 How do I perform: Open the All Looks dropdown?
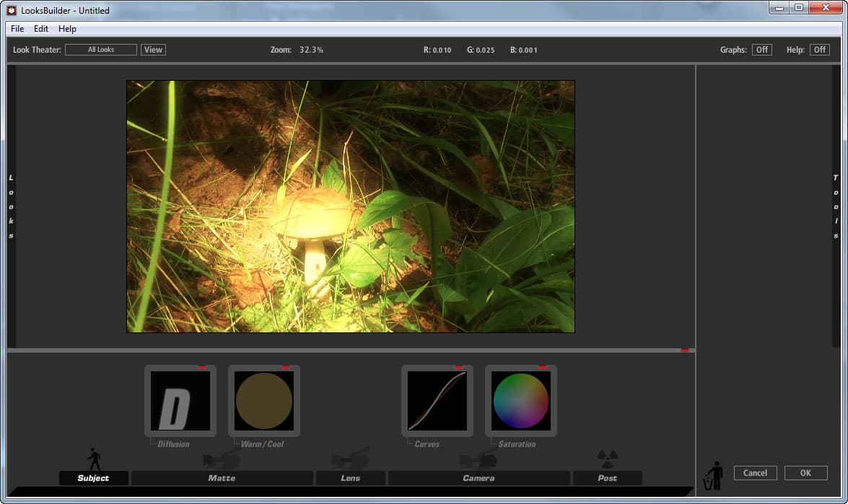pos(101,50)
